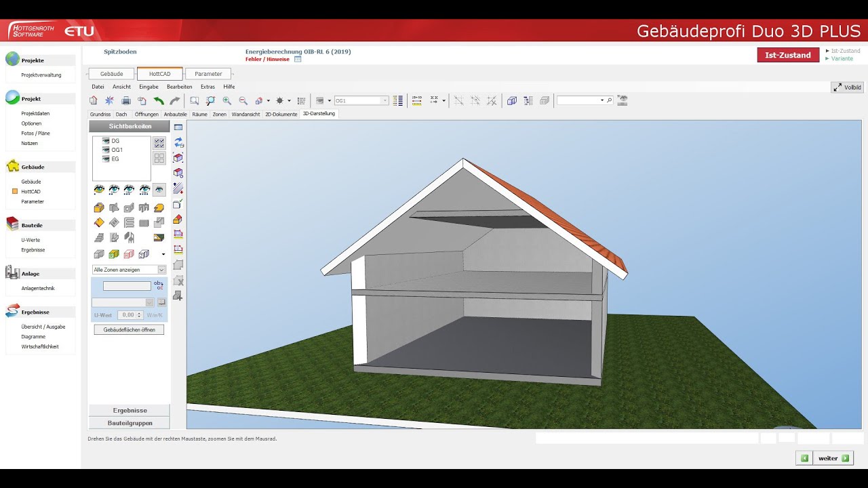Click the 3D box view icon in the toolbar
The image size is (868, 488).
point(512,100)
